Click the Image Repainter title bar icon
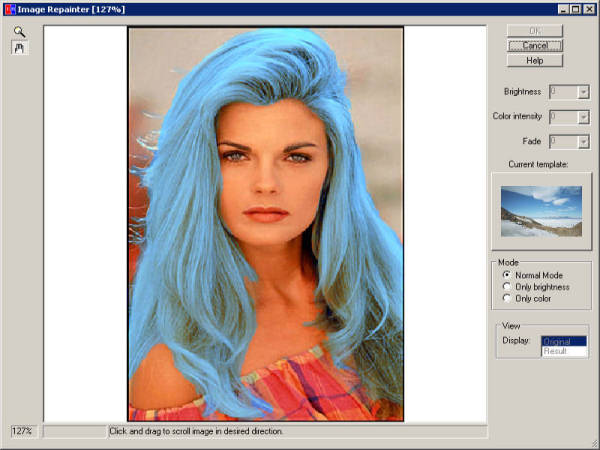Viewport: 600px width, 450px height. click(x=10, y=10)
